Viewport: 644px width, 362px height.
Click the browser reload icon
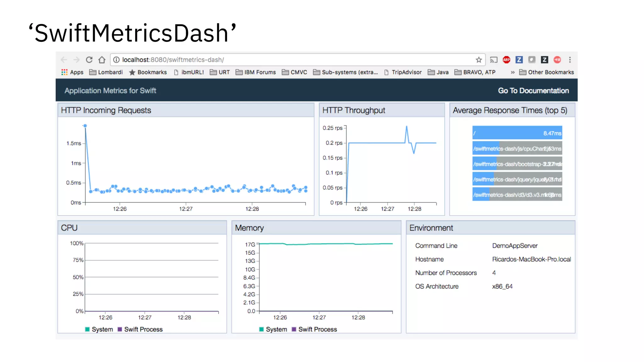pos(89,60)
